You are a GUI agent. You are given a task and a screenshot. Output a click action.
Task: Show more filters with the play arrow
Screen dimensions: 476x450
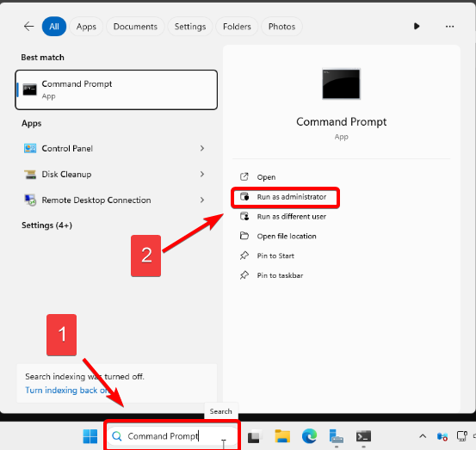pyautogui.click(x=417, y=27)
